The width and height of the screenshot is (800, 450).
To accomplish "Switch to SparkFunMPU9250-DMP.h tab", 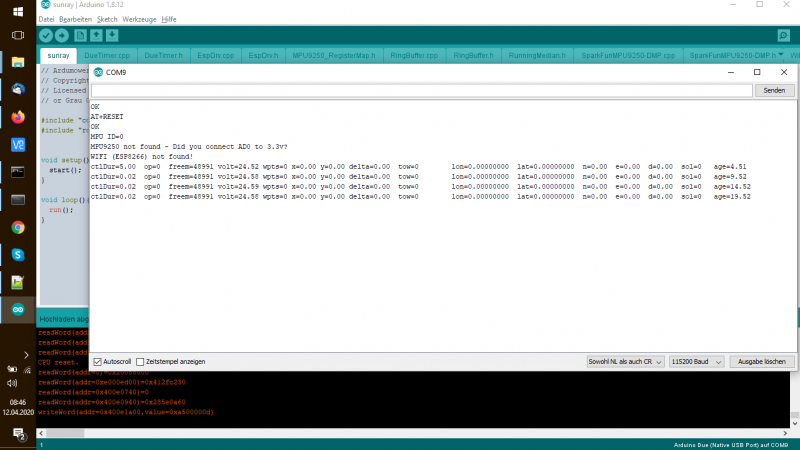I will (x=733, y=55).
